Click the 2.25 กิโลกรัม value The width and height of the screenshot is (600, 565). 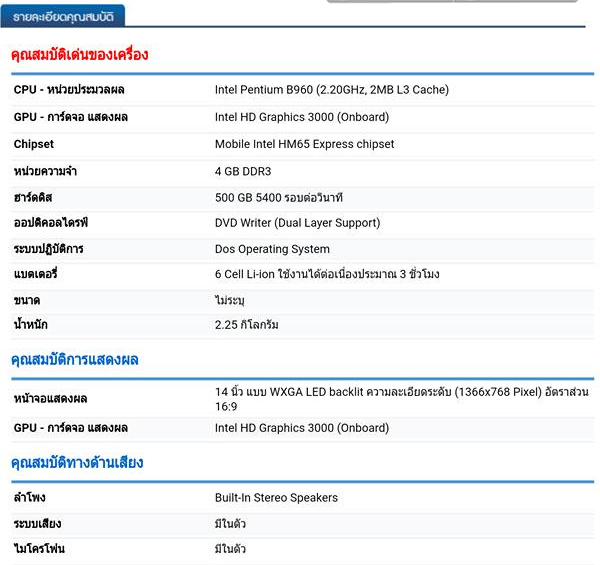246,325
